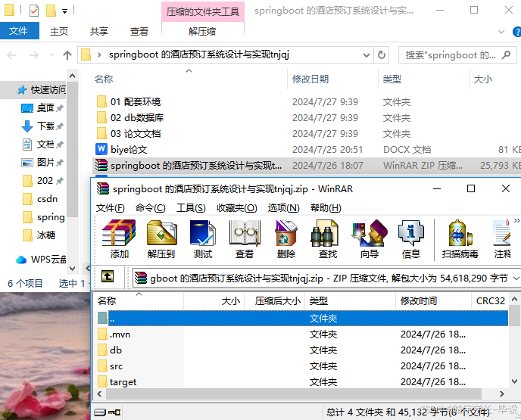
Task: Open quick access toolbar customize dropdown
Action: point(65,11)
